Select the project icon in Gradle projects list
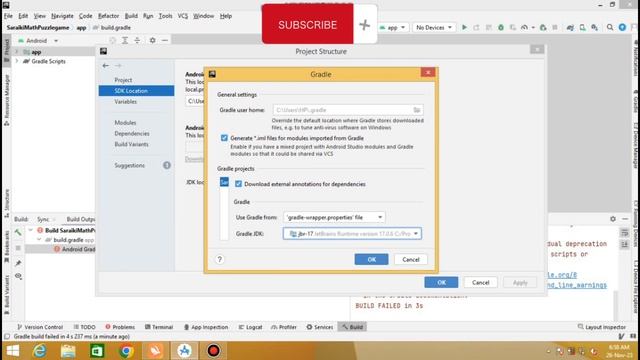Image resolution: width=640 pixels, height=360 pixels. click(x=224, y=182)
